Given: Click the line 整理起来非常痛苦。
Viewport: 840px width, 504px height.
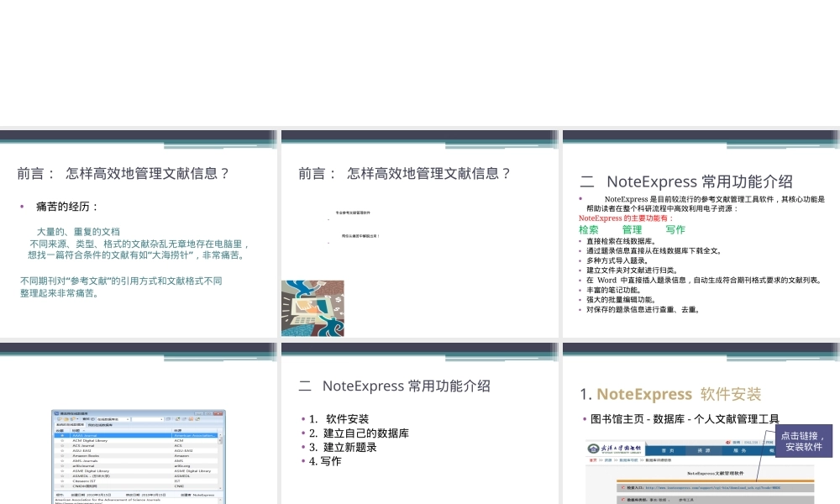Looking at the screenshot, I should [60, 293].
